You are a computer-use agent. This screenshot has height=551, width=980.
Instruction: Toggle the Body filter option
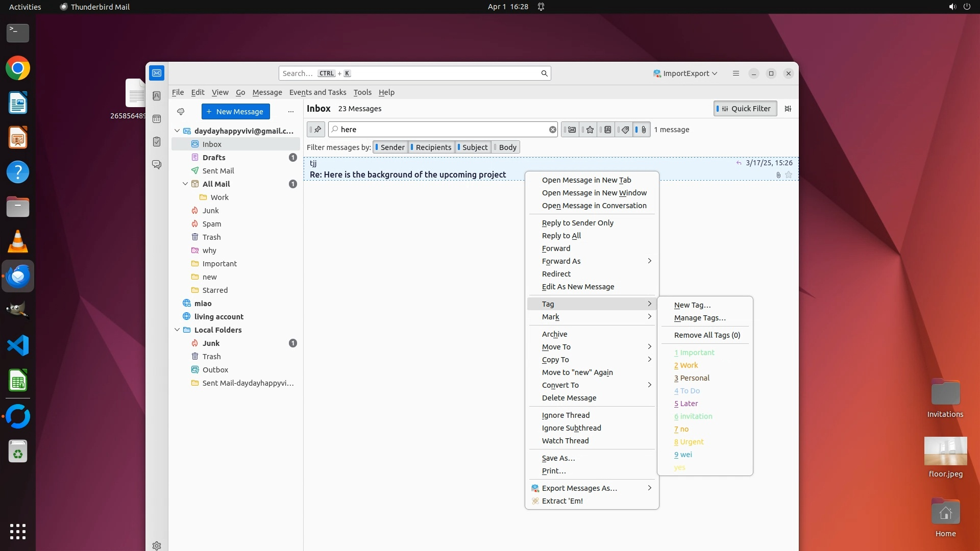click(x=506, y=147)
